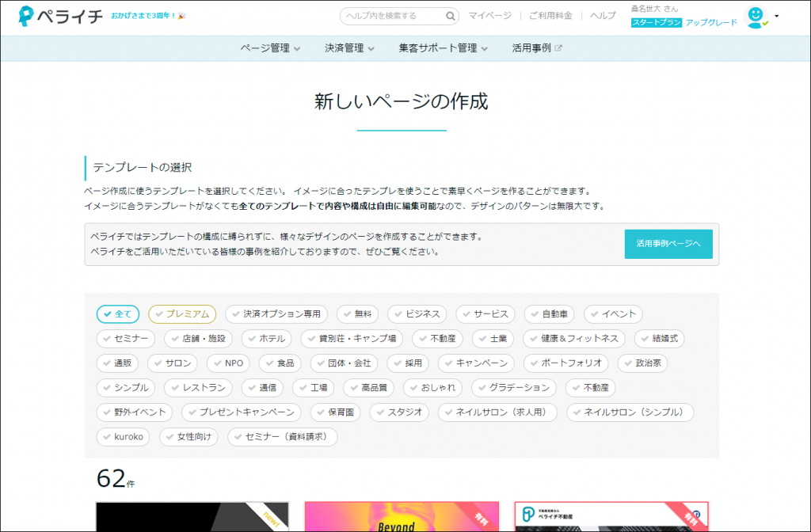Toggle the スタジオ filter tag
The width and height of the screenshot is (811, 532).
coord(399,412)
